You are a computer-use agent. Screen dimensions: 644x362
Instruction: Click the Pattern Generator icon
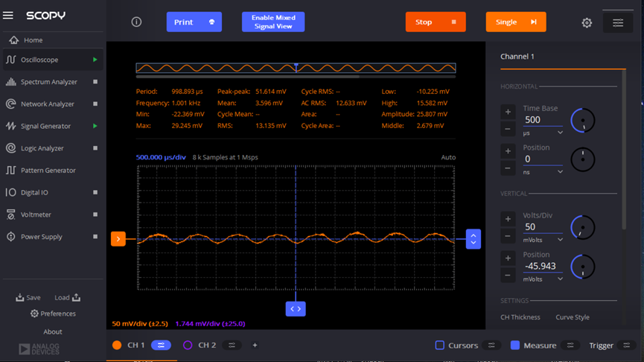pos(11,170)
